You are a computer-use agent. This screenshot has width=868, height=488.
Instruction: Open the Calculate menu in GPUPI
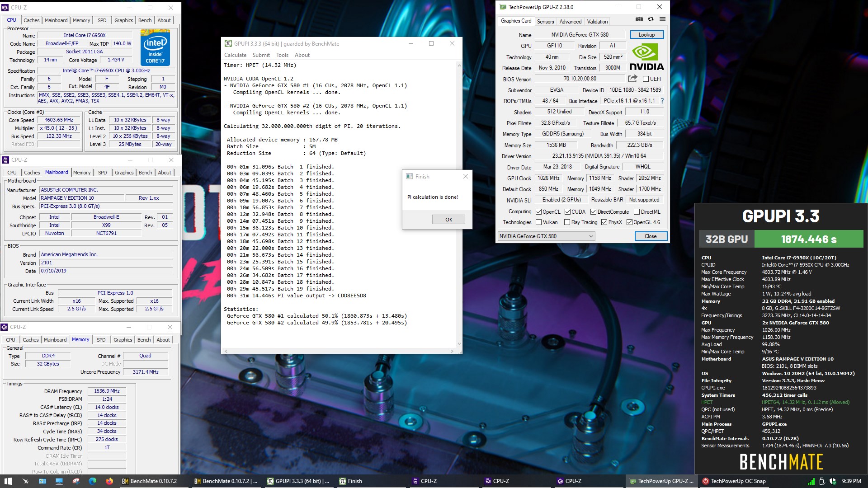click(235, 55)
